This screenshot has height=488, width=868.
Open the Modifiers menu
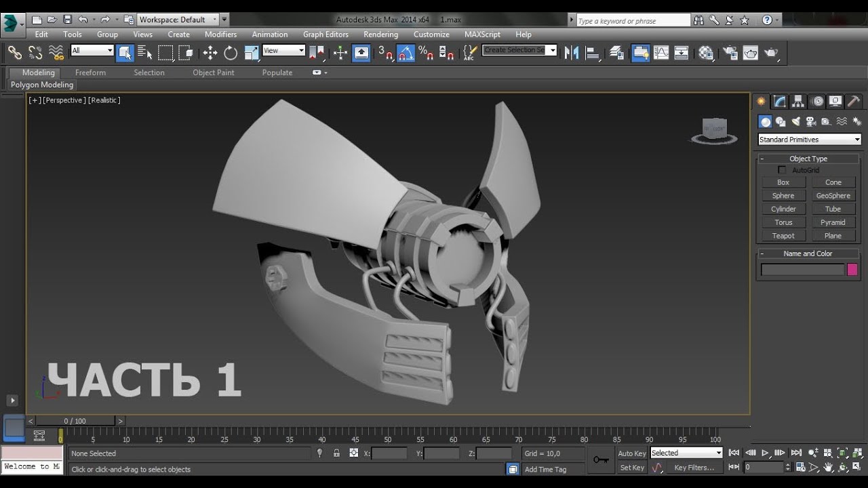click(x=220, y=35)
